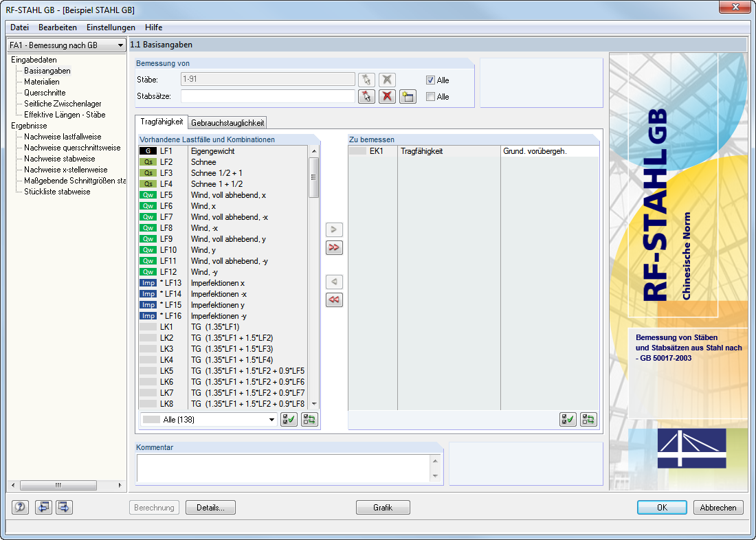756x540 pixels.
Task: Pick member sets with Stabsätze selection icon
Action: pos(366,96)
